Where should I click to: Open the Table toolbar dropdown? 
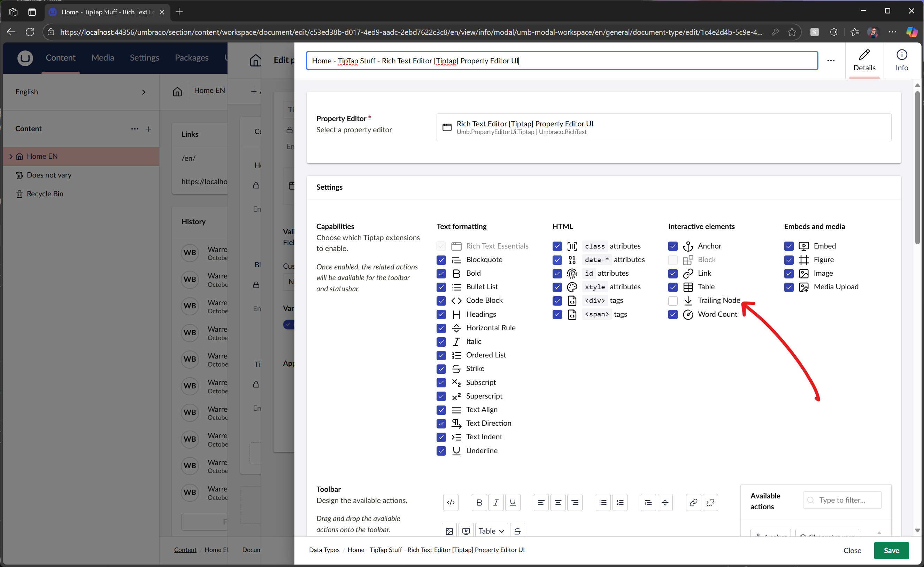(x=491, y=530)
